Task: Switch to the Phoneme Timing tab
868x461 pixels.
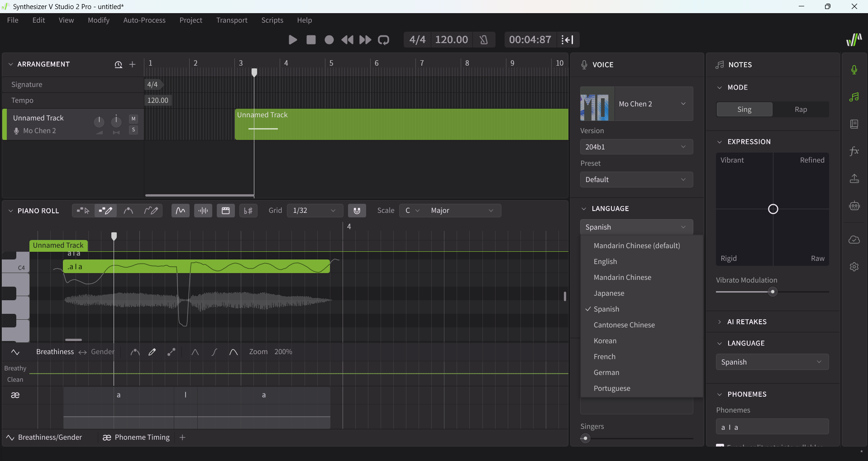Action: (x=136, y=437)
